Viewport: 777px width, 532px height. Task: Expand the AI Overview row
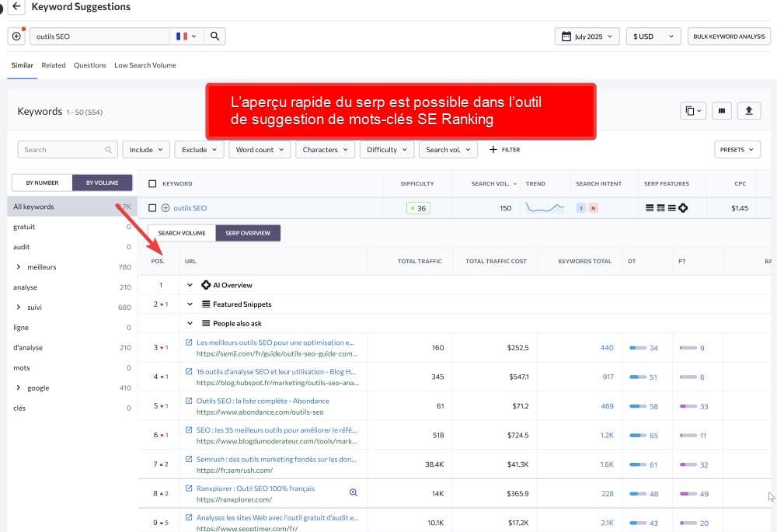pyautogui.click(x=190, y=285)
